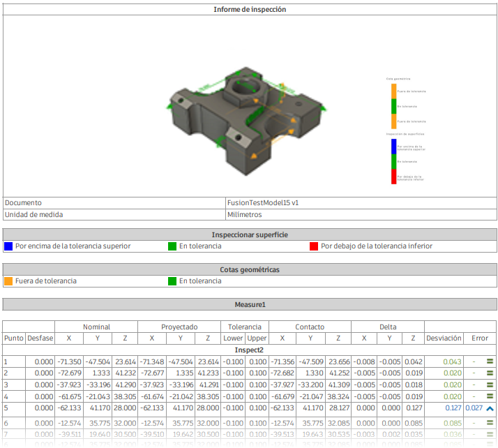498x448 pixels.
Task: Click the 0.042 delta Z value in row 1
Action: (x=414, y=361)
